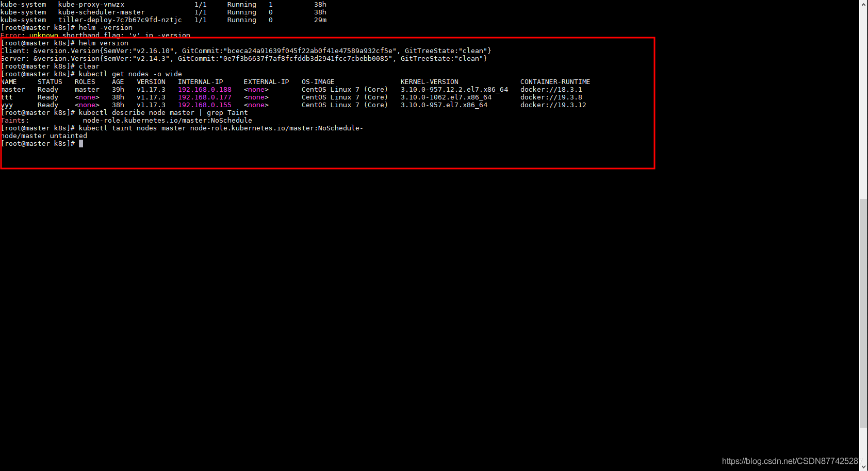The height and width of the screenshot is (471, 868).
Task: Click the 'helm version' command text
Action: (x=104, y=43)
